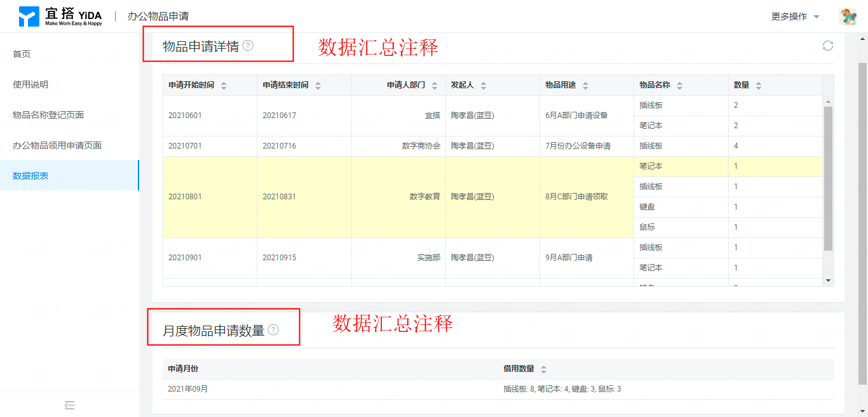Click cell 20210701 start date
The width and height of the screenshot is (868, 417).
210,146
